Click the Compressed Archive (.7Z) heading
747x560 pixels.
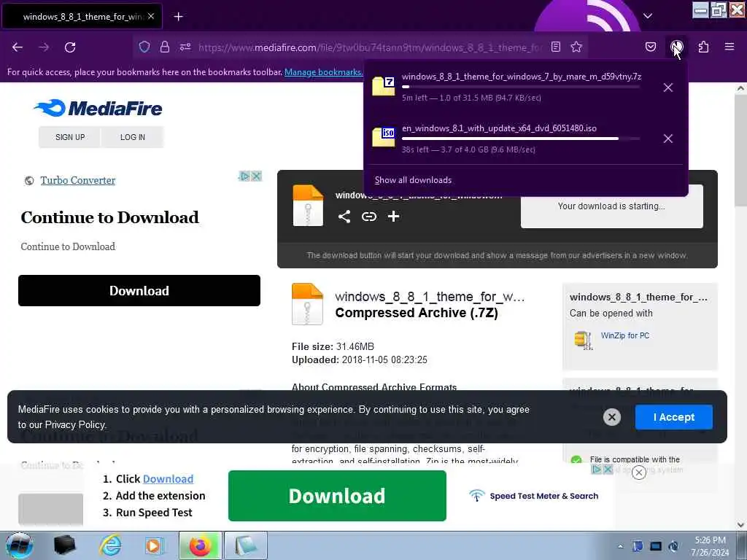pos(417,313)
